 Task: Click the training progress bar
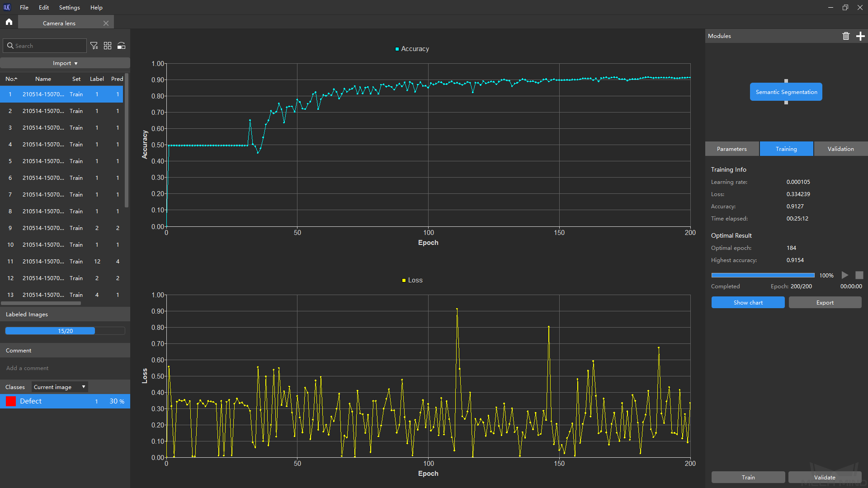click(x=763, y=275)
